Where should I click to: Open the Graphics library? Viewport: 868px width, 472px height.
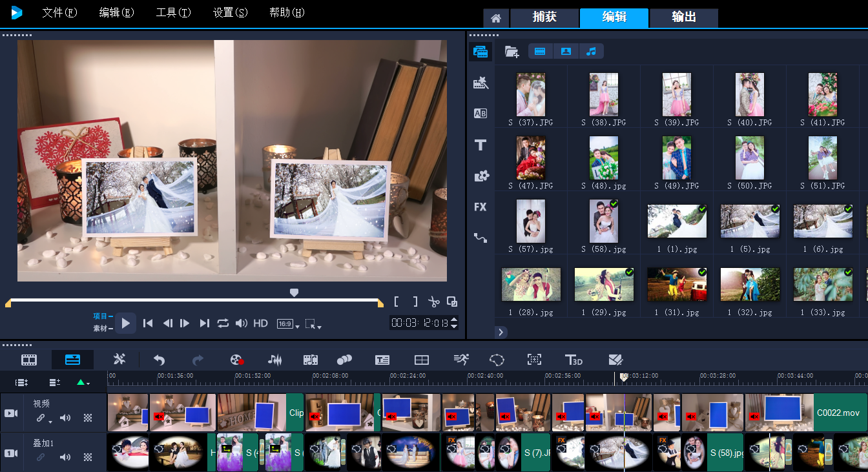(x=480, y=176)
